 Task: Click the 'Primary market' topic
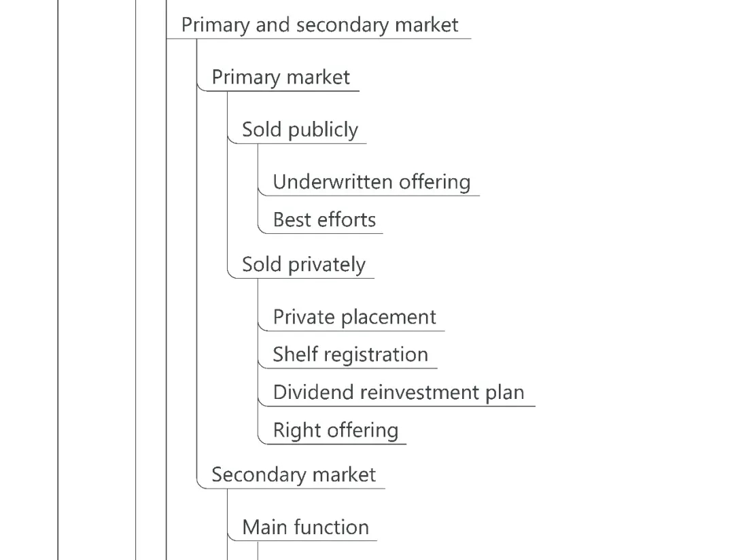point(280,77)
